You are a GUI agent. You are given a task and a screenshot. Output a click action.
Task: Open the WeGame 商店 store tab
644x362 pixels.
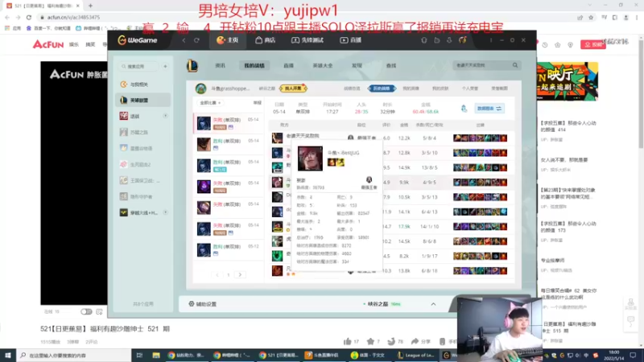pos(266,40)
